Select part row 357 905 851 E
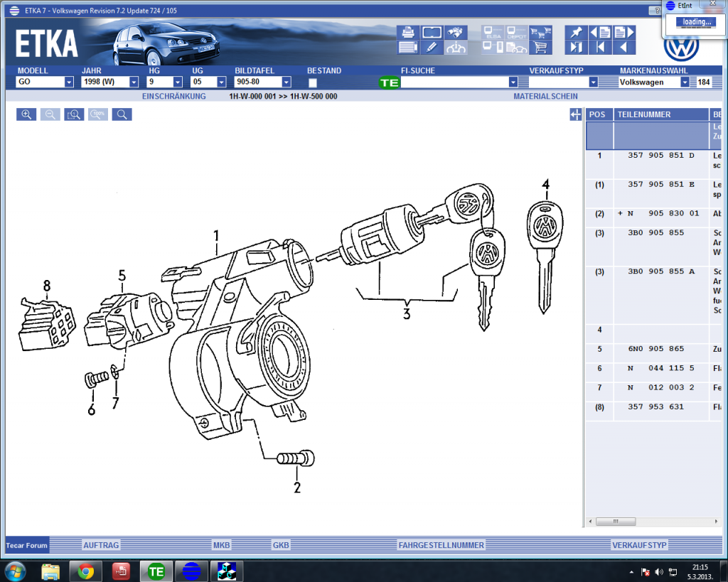Image resolution: width=728 pixels, height=582 pixels. coord(654,193)
